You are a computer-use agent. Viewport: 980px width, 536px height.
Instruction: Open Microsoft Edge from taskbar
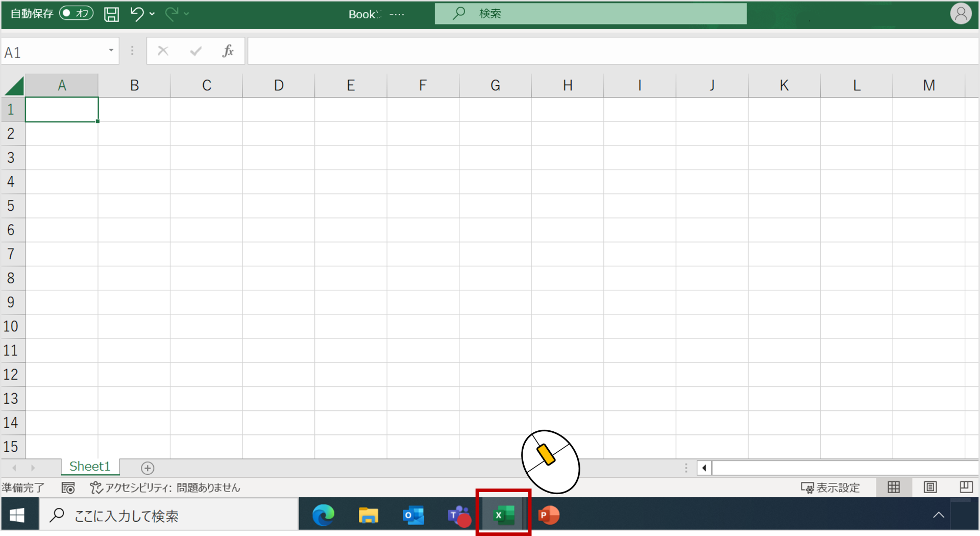tap(324, 515)
